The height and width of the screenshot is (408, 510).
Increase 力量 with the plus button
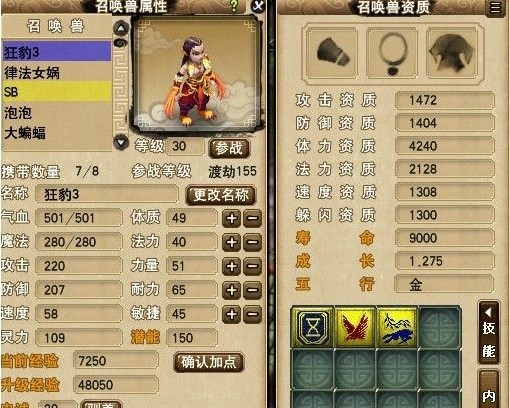pos(231,266)
